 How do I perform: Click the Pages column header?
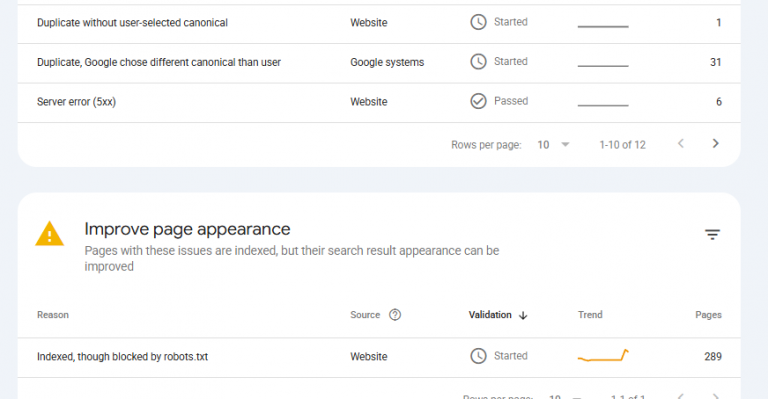coord(708,315)
